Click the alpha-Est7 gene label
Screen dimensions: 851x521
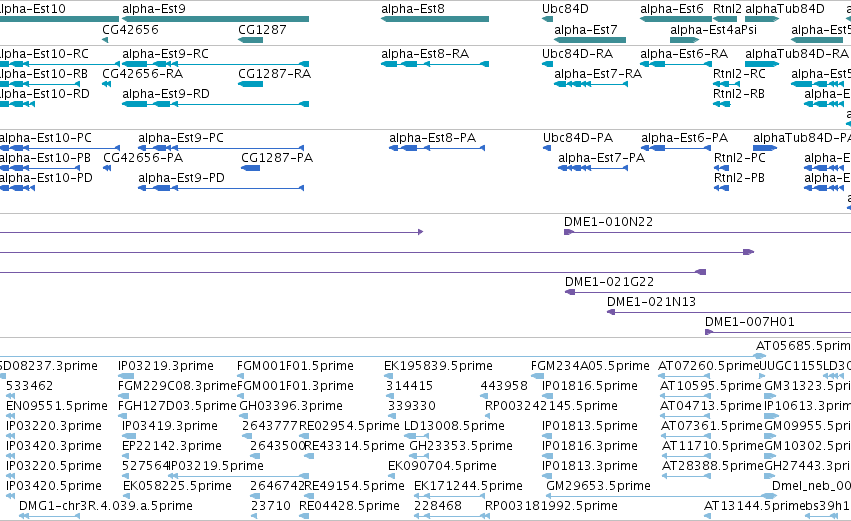click(586, 29)
